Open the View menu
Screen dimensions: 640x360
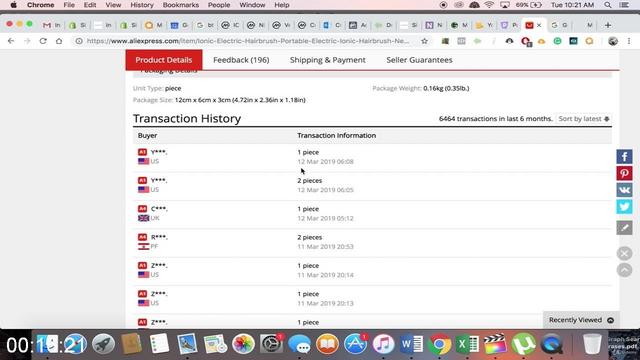(x=113, y=5)
